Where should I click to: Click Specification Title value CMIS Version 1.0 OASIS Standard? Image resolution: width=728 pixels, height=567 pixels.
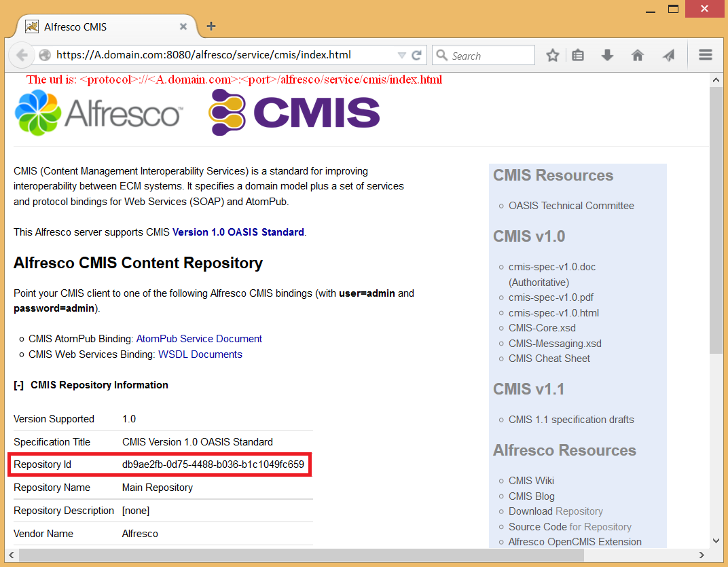point(198,442)
